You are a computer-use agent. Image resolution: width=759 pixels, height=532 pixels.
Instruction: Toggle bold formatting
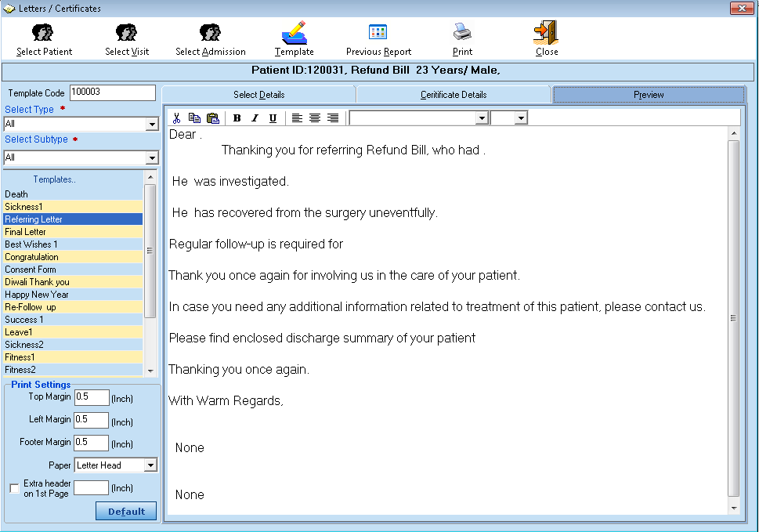pos(237,118)
